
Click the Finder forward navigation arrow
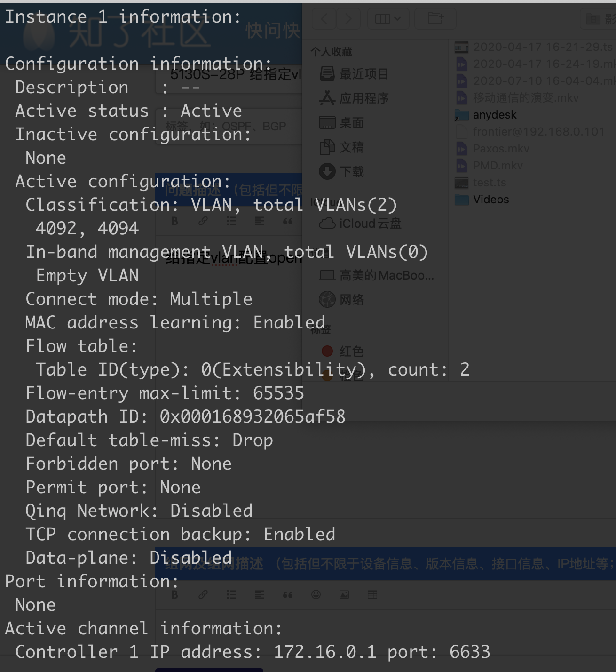click(348, 19)
